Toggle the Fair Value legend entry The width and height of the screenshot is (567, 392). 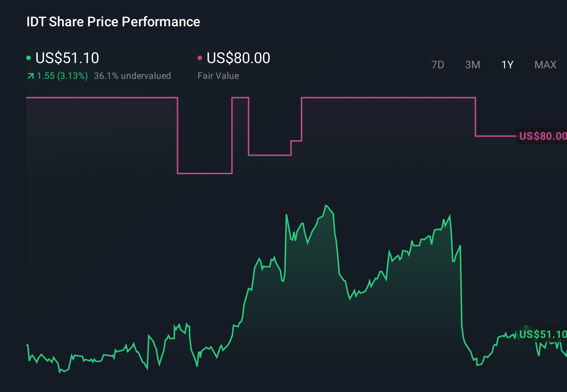click(x=238, y=58)
